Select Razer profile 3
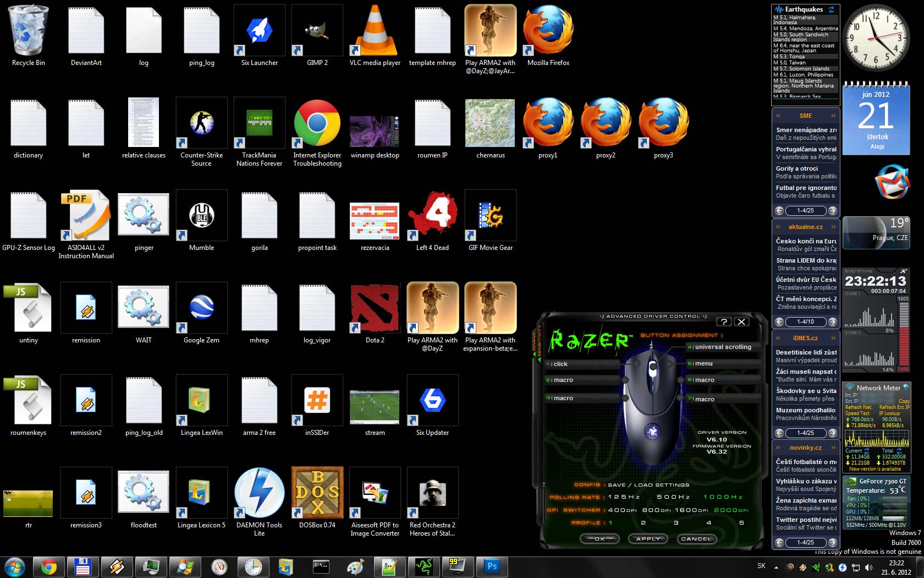 click(x=676, y=522)
